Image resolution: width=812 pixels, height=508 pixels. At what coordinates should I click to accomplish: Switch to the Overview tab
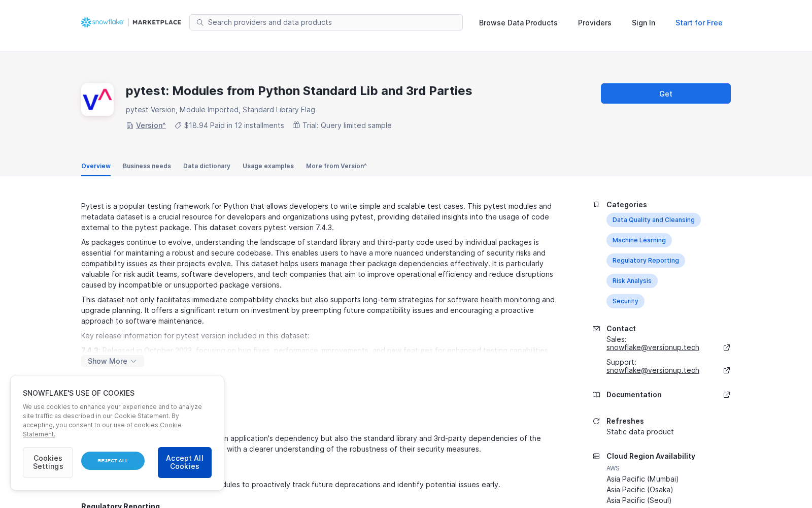(96, 166)
